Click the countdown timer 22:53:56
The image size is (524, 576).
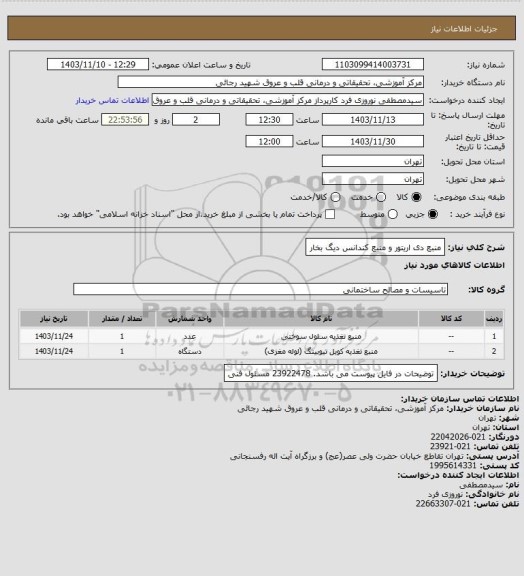[x=125, y=120]
